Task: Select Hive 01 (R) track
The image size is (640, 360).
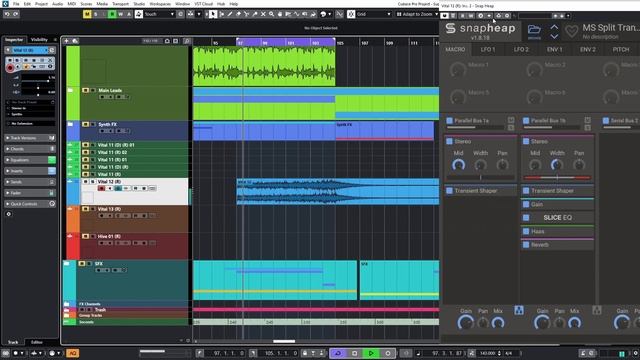Action: pos(134,246)
